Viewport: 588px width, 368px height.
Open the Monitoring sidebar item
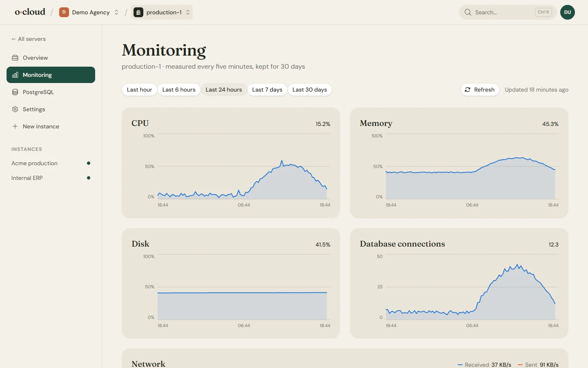pyautogui.click(x=51, y=75)
